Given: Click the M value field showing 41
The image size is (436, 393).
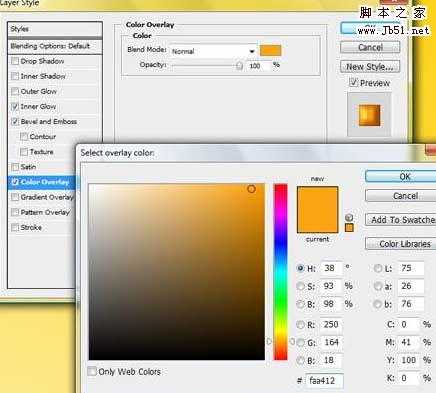Looking at the screenshot, I should (x=409, y=342).
